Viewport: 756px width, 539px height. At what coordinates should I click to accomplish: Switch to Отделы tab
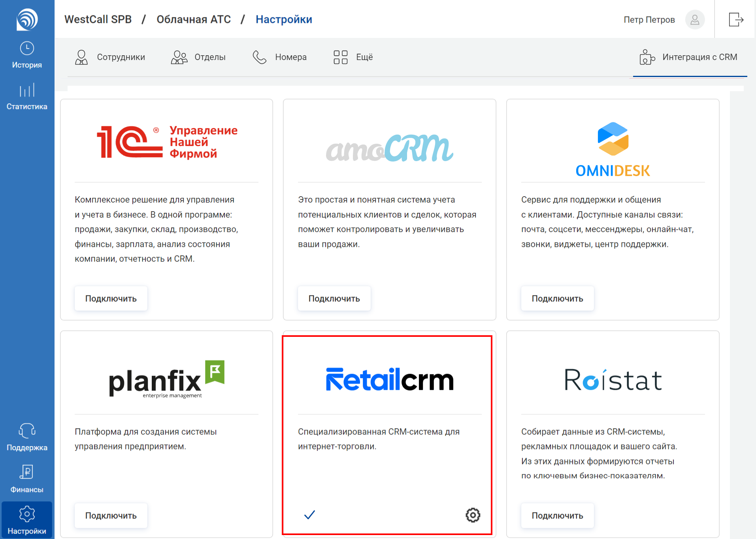click(x=198, y=57)
